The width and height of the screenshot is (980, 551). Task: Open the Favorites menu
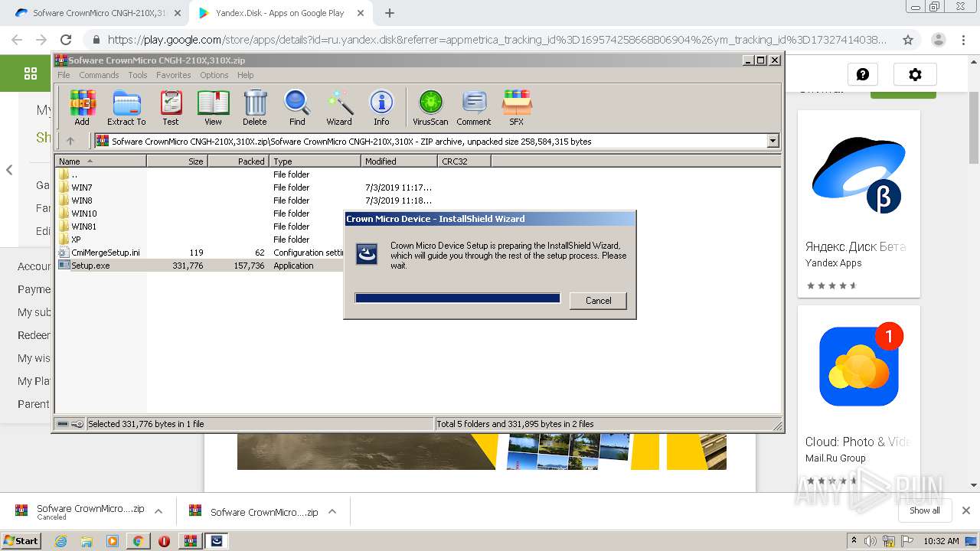(174, 75)
